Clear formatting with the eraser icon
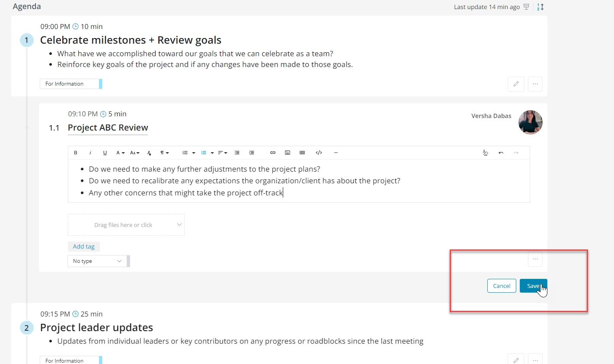The width and height of the screenshot is (614, 364). tap(486, 153)
